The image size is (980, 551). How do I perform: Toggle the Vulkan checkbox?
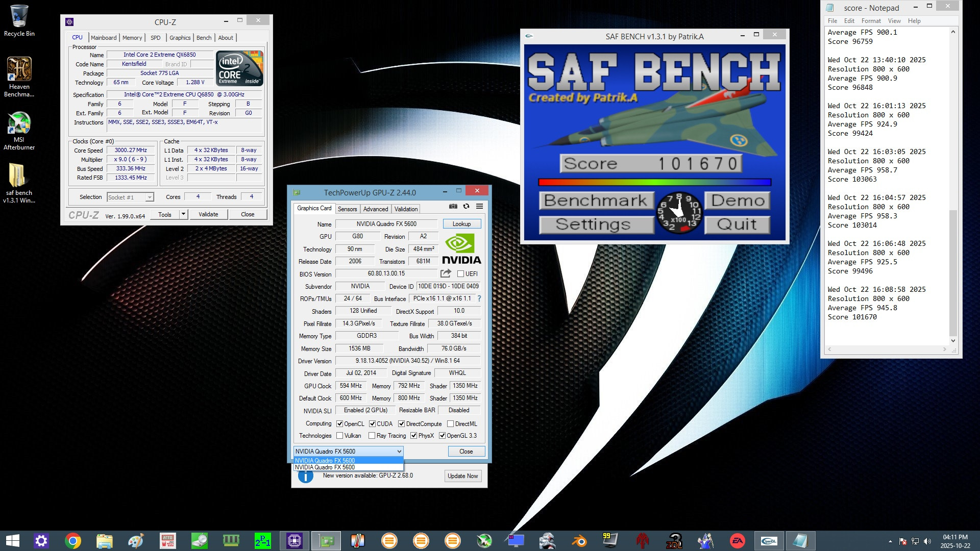pyautogui.click(x=340, y=436)
